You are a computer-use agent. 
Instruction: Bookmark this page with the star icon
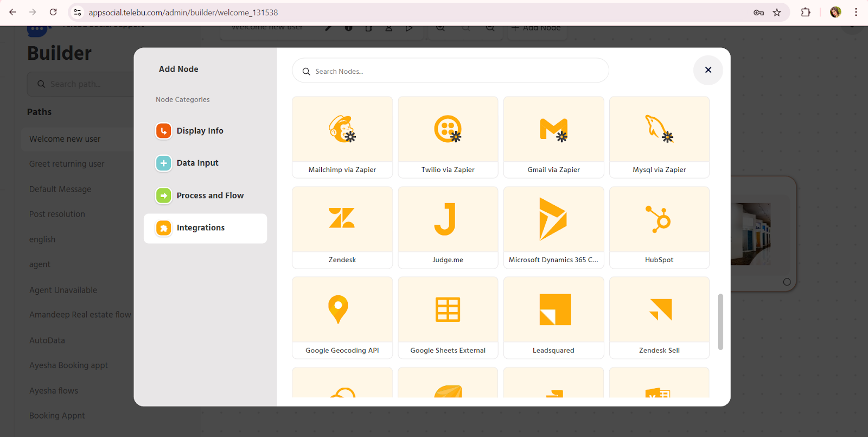(777, 12)
